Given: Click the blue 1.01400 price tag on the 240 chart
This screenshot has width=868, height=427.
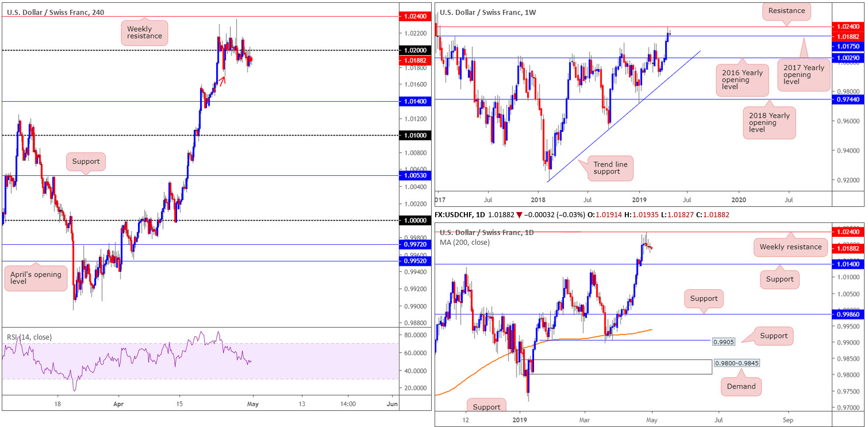Looking at the screenshot, I should [414, 102].
